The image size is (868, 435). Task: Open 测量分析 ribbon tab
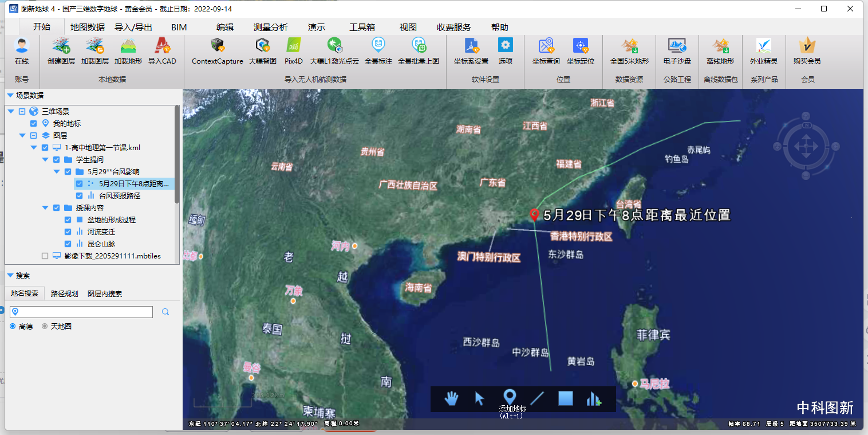(271, 27)
